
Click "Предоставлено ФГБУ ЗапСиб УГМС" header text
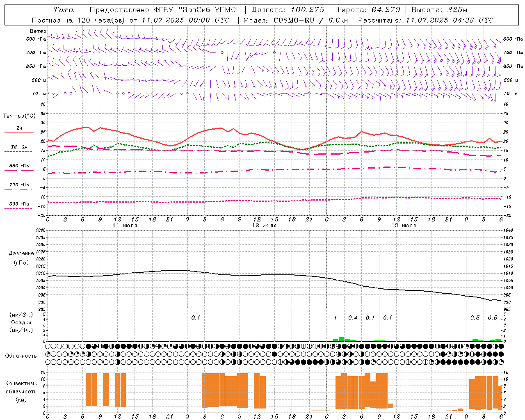tap(164, 10)
